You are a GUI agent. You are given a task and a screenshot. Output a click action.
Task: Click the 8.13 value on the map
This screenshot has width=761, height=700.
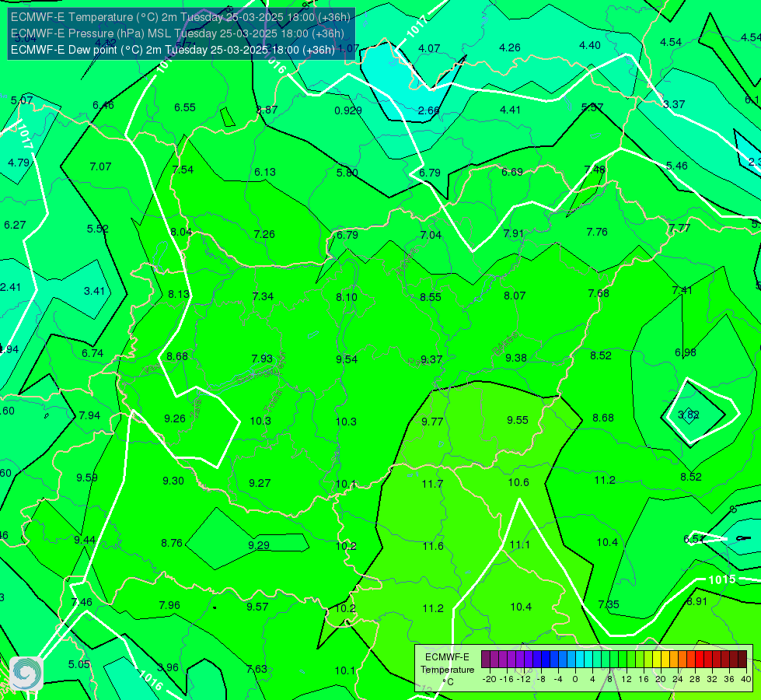(x=179, y=294)
